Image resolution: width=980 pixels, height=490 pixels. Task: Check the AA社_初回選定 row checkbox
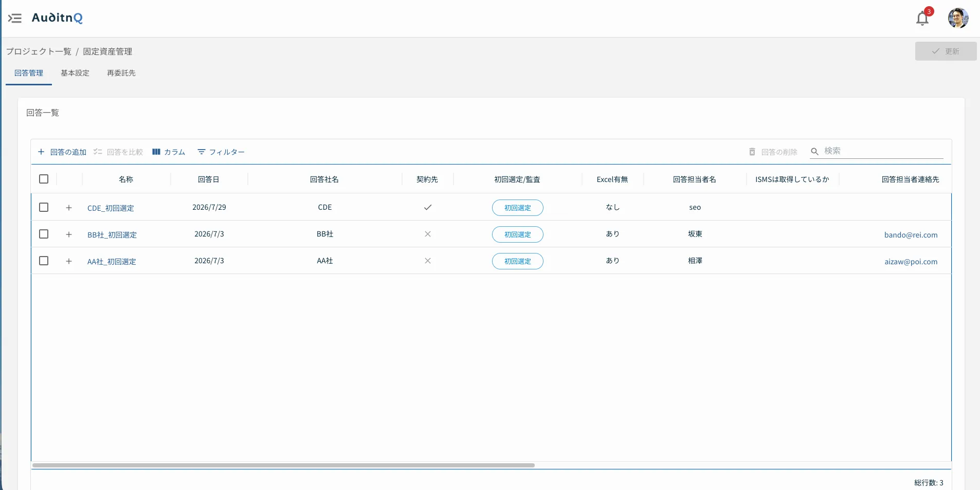coord(44,261)
